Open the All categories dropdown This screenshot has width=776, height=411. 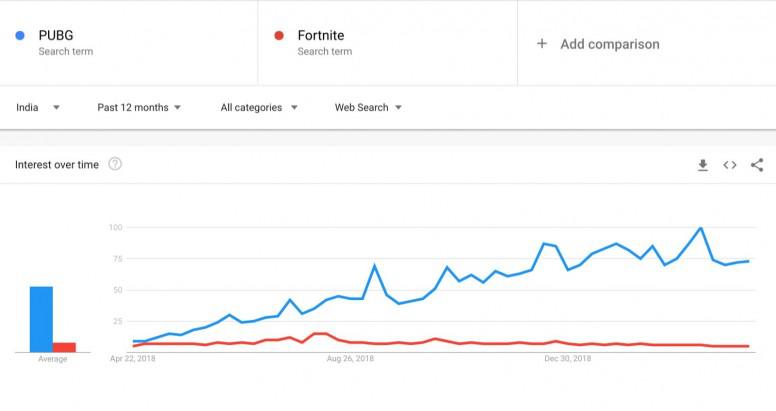[x=259, y=107]
